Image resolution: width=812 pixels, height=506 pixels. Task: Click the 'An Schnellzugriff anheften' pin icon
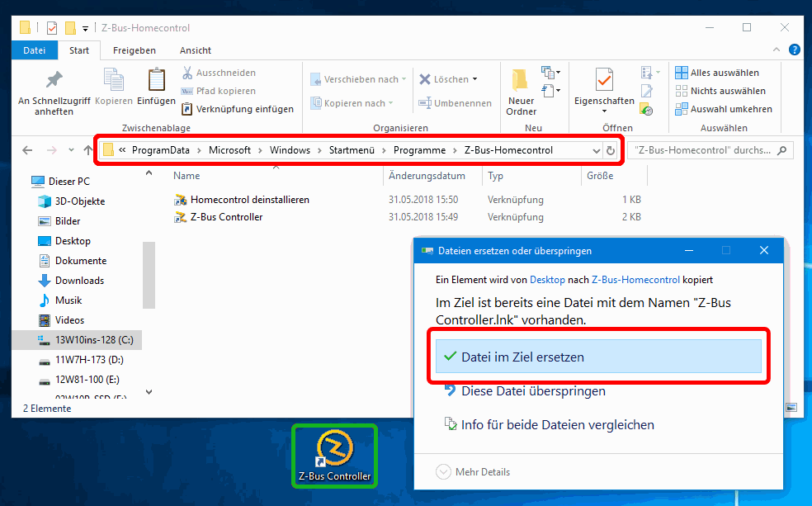click(54, 81)
